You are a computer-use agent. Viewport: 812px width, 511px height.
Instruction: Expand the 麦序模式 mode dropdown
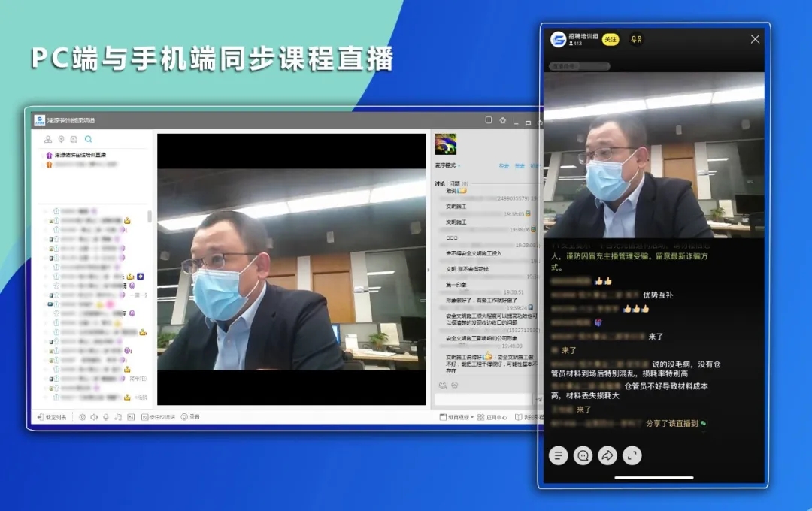pos(448,165)
